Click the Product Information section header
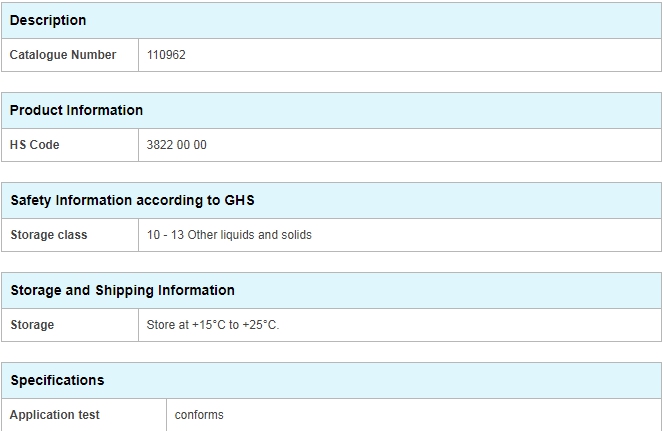Image resolution: width=662 pixels, height=431 pixels. 331,110
